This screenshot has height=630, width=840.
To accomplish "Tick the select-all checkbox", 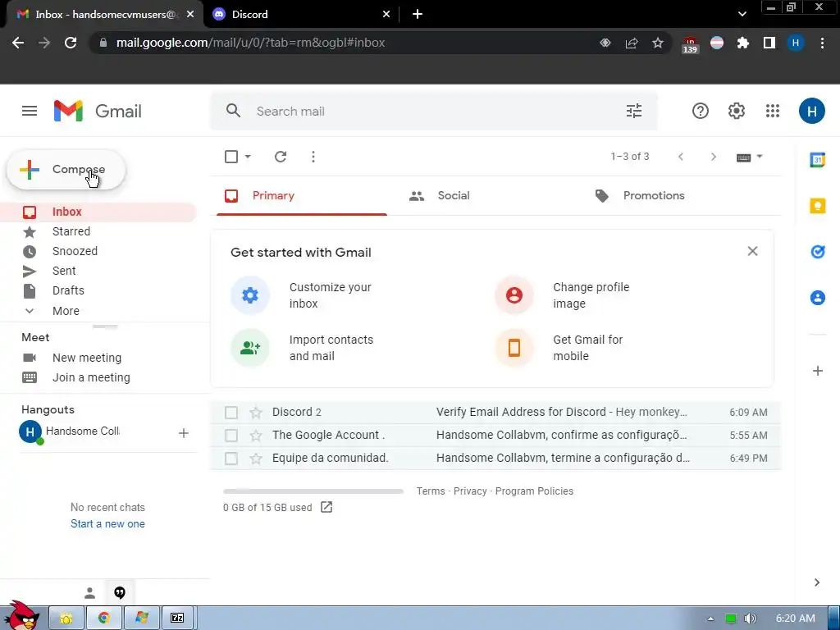I will pyautogui.click(x=231, y=157).
